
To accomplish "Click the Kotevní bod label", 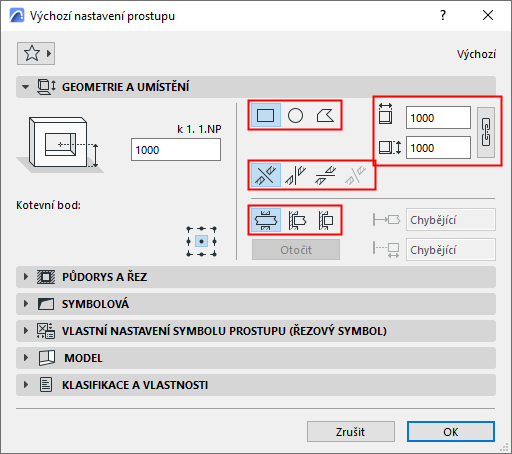I will (x=48, y=205).
